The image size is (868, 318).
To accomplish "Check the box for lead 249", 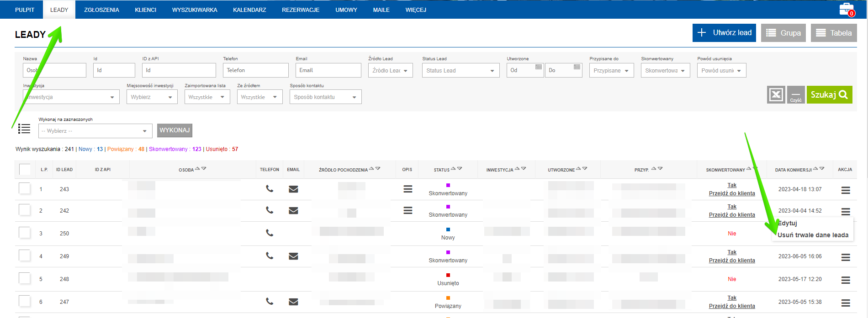I will tap(25, 255).
